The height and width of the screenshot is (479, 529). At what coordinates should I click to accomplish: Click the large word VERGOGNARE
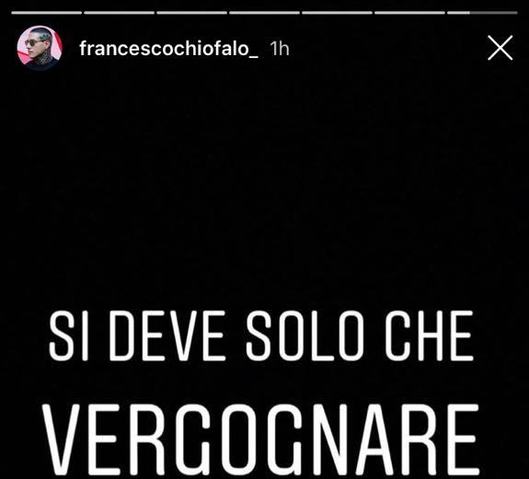click(x=260, y=439)
